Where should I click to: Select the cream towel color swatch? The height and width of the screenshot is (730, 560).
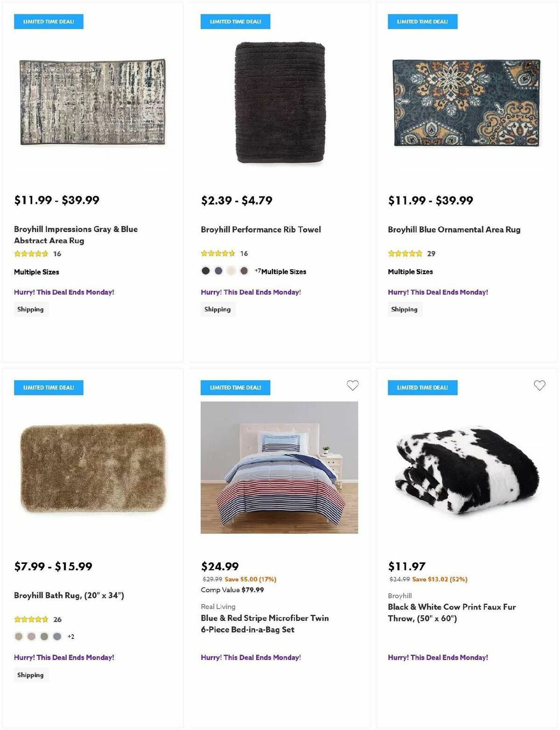pos(231,270)
